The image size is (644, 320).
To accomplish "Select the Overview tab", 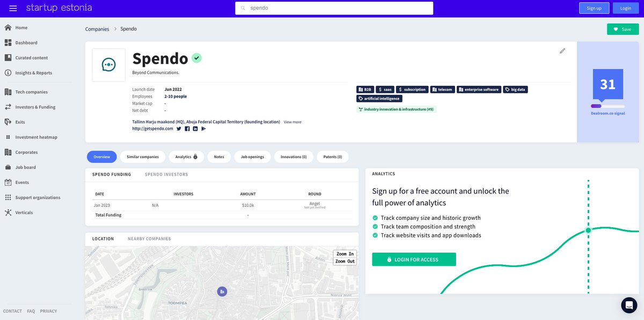I will click(101, 157).
